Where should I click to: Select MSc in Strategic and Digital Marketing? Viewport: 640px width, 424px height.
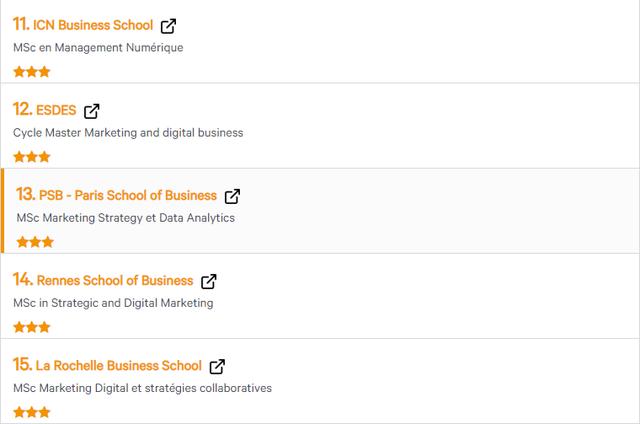[113, 303]
